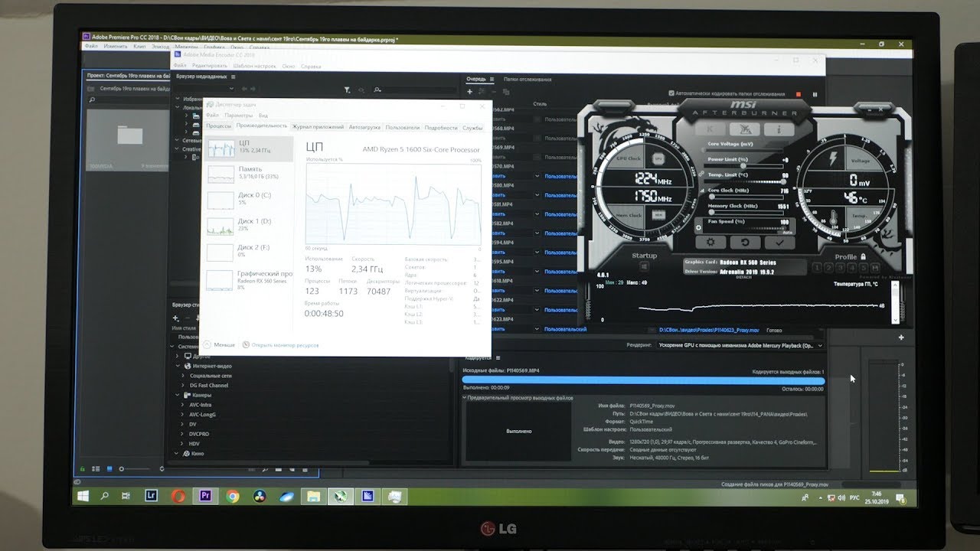Expand DVCPRO preset folder
This screenshot has height=551, width=980.
(182, 433)
